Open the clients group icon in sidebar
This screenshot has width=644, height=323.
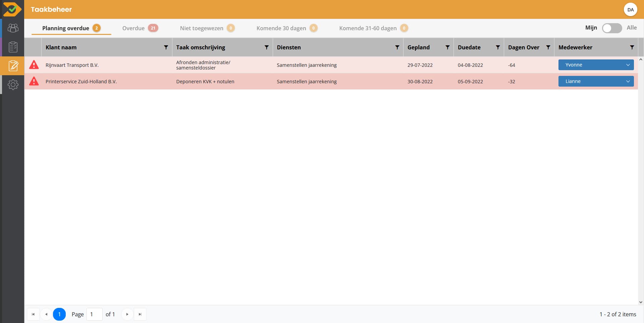[13, 28]
